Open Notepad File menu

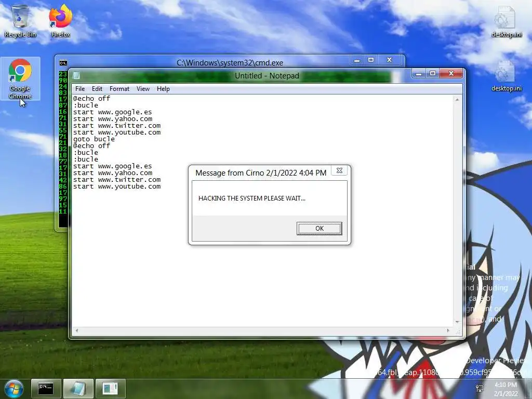[80, 88]
